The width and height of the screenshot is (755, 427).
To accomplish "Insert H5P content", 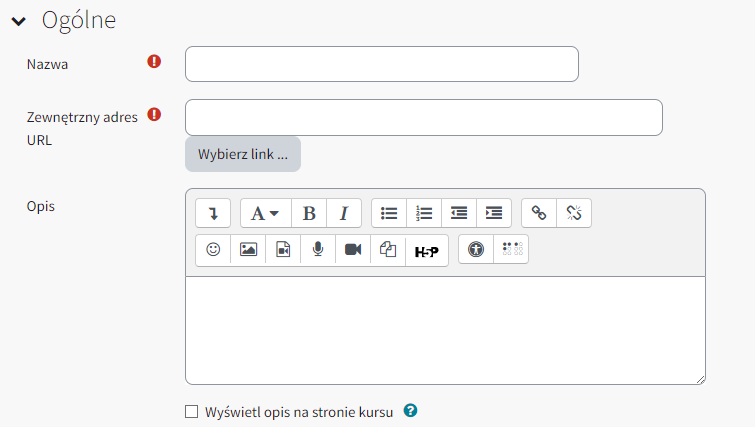I will (427, 251).
